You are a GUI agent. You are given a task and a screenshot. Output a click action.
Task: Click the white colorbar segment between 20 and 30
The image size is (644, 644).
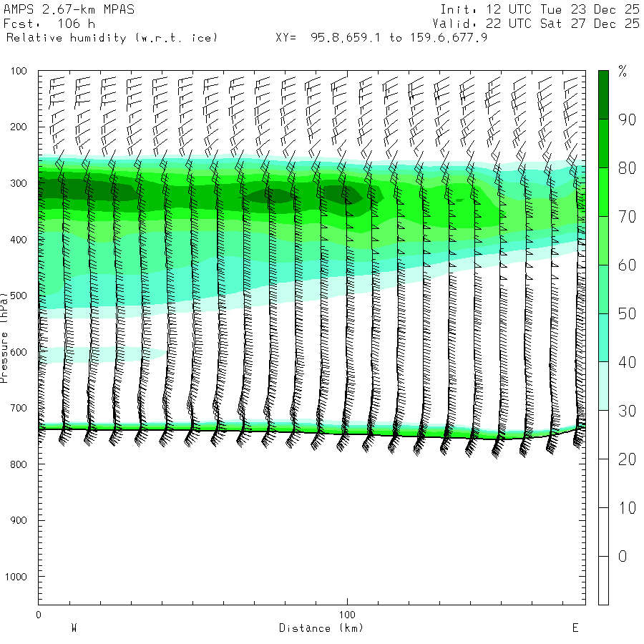pos(603,434)
